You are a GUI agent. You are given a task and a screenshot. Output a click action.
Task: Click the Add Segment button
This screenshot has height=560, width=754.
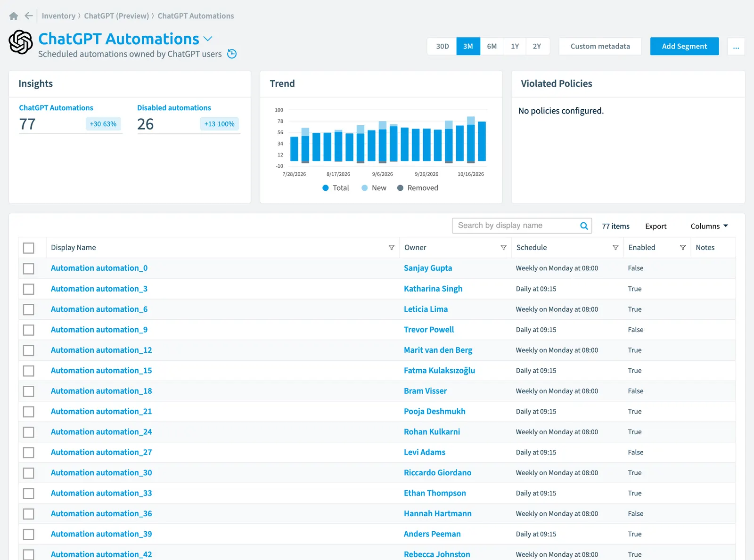point(684,46)
